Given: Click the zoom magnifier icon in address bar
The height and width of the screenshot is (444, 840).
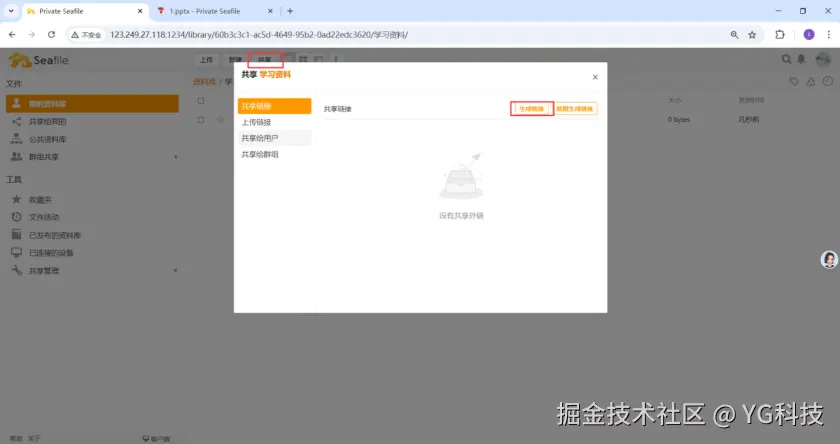Looking at the screenshot, I should pos(734,35).
